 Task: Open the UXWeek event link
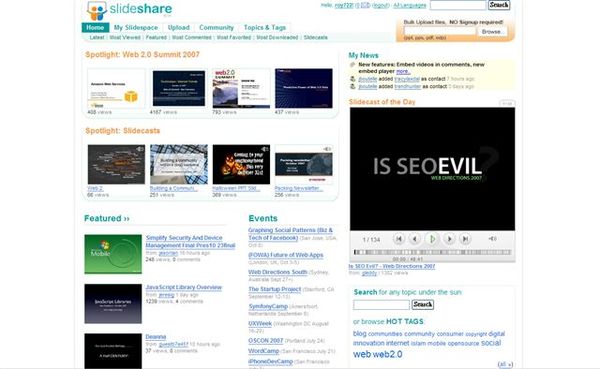point(260,323)
